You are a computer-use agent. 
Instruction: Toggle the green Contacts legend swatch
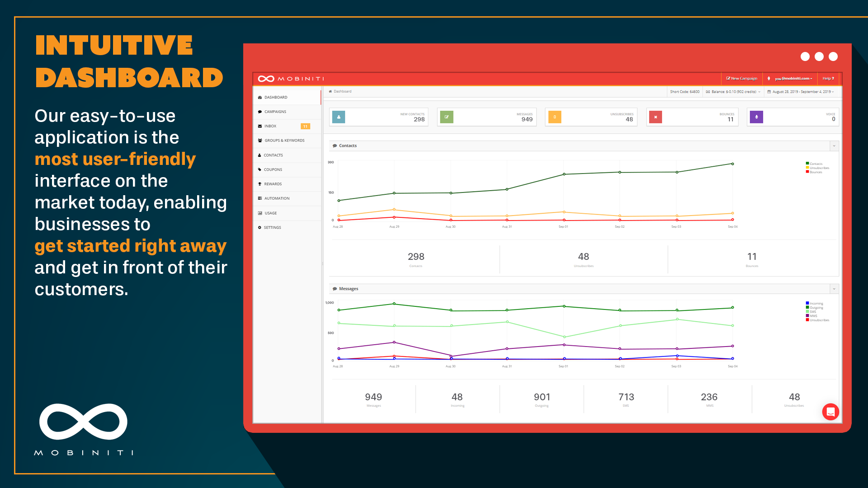click(807, 164)
